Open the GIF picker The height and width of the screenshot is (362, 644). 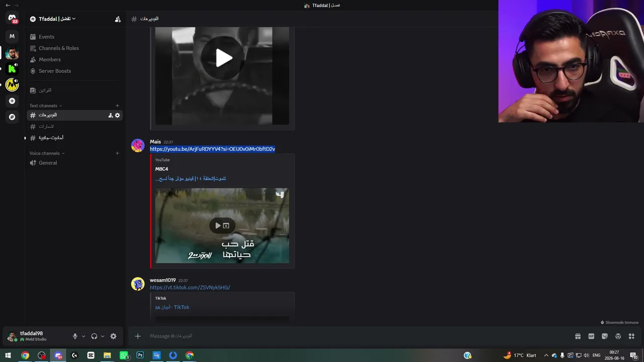591,336
